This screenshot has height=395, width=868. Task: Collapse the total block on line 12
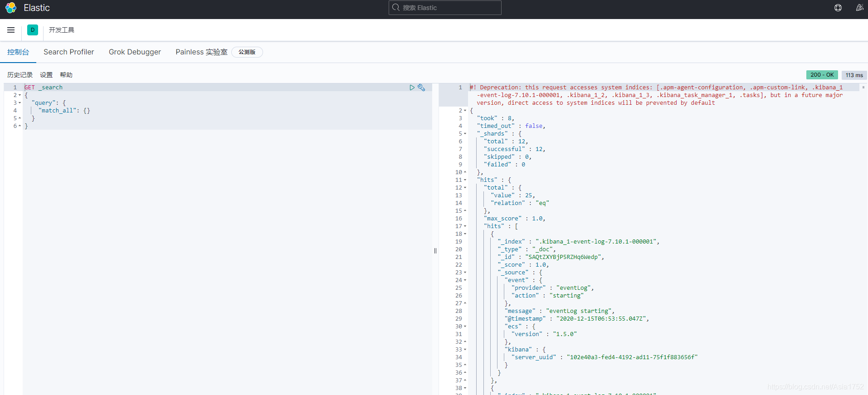[465, 188]
